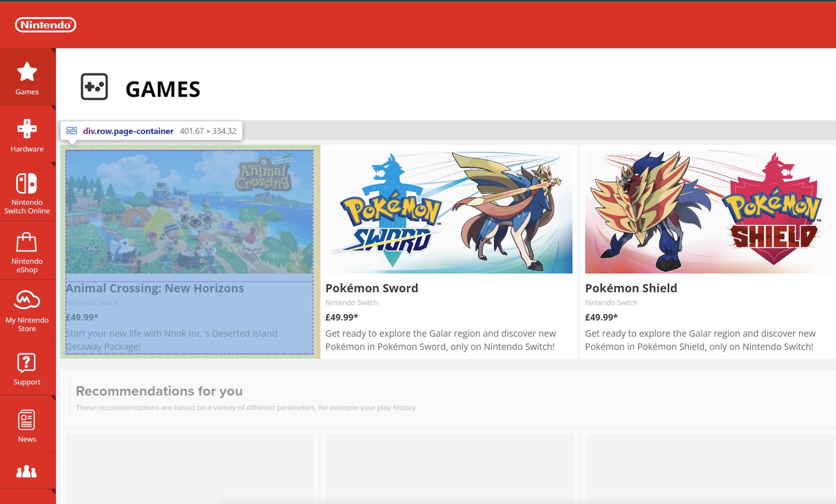Click the GAMES page heading

(163, 89)
